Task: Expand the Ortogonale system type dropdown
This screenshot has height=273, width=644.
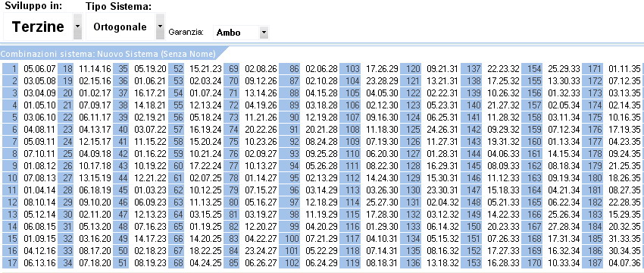Action: (160, 27)
